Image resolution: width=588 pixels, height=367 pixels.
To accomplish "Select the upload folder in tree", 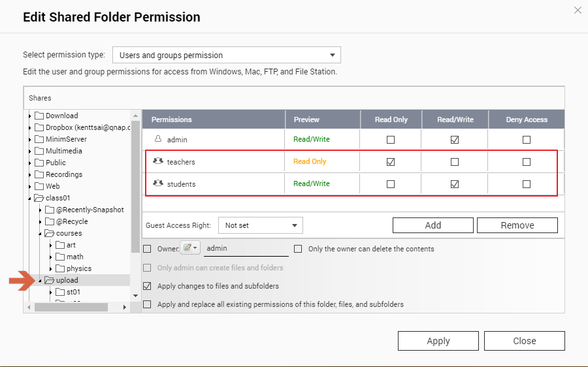I will 67,280.
